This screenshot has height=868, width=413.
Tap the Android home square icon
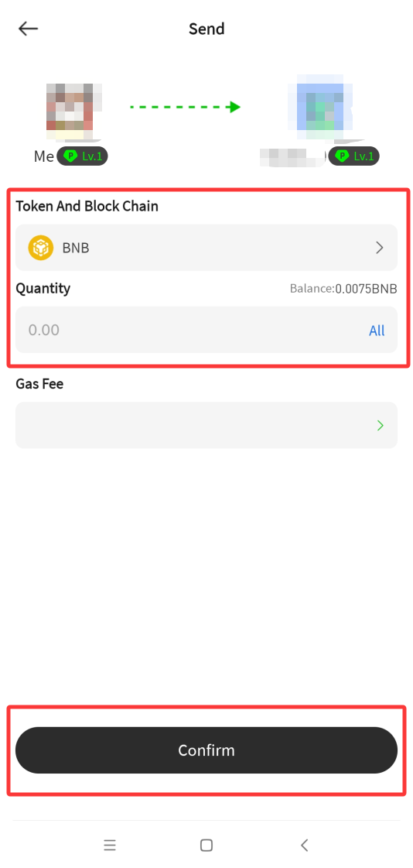click(x=206, y=845)
